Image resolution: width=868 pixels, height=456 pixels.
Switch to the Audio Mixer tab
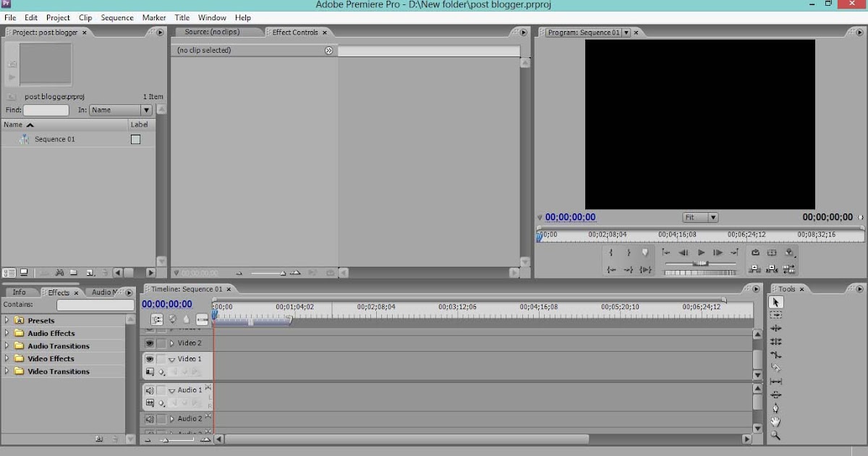[103, 292]
